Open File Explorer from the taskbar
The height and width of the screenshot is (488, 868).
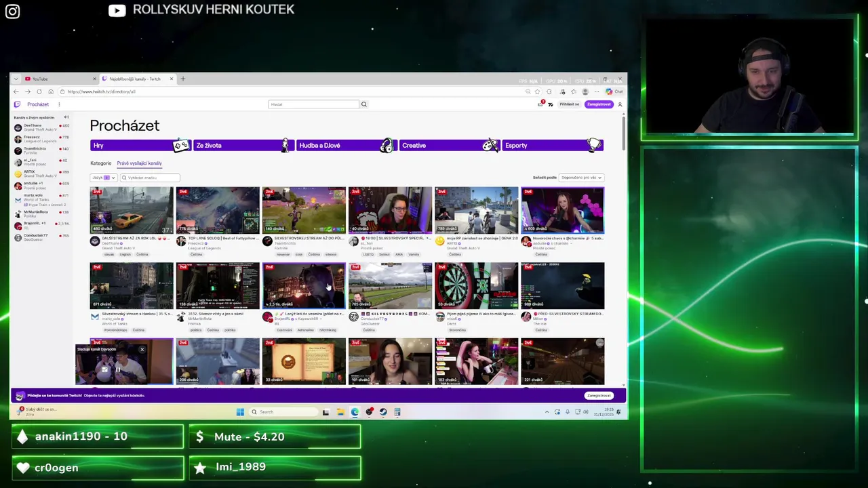340,411
